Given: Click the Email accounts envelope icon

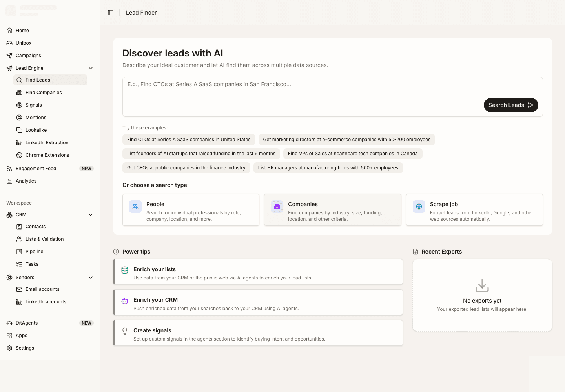Looking at the screenshot, I should 19,289.
